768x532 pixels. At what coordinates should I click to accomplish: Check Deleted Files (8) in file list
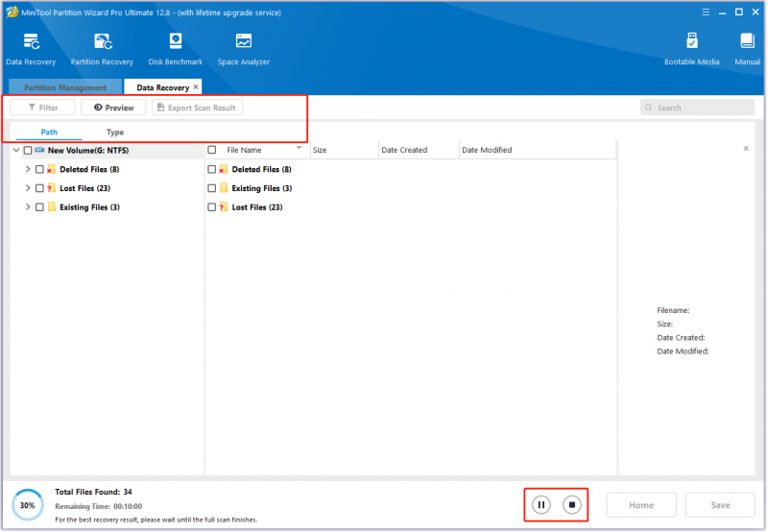coord(212,170)
